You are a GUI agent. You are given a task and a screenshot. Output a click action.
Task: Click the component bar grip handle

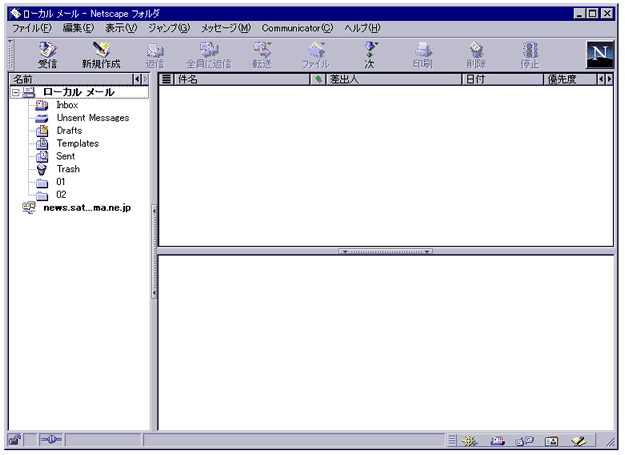[x=452, y=441]
